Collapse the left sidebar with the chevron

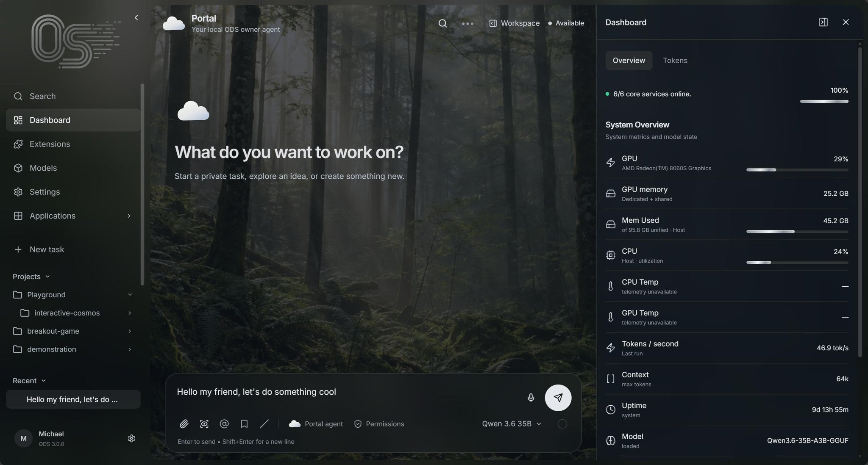pyautogui.click(x=136, y=17)
